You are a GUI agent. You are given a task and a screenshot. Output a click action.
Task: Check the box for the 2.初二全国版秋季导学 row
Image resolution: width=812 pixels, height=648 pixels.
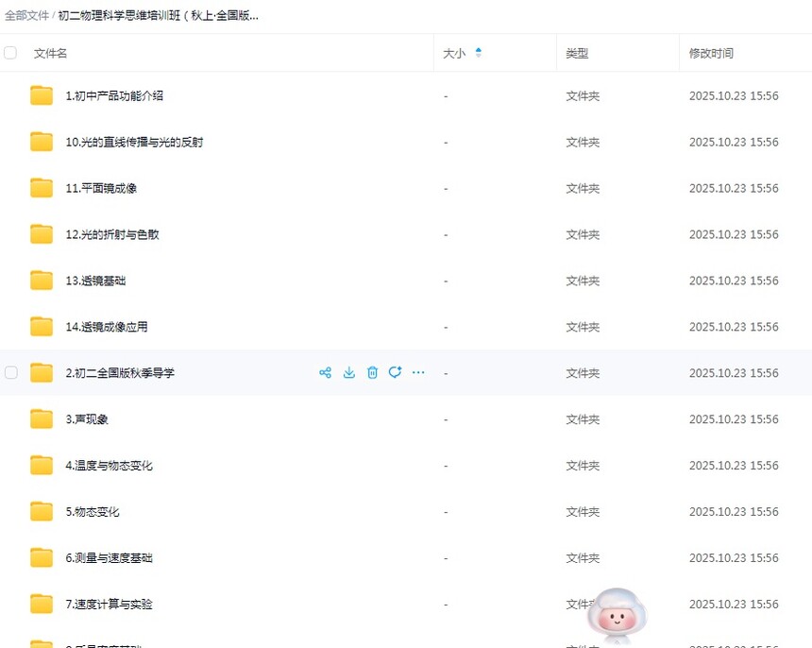click(11, 373)
